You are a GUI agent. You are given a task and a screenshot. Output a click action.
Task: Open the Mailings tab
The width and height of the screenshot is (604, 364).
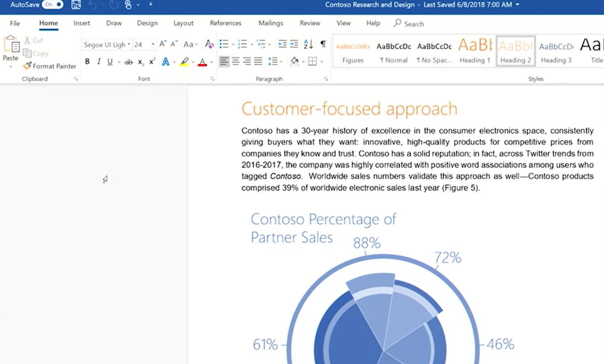tap(271, 23)
